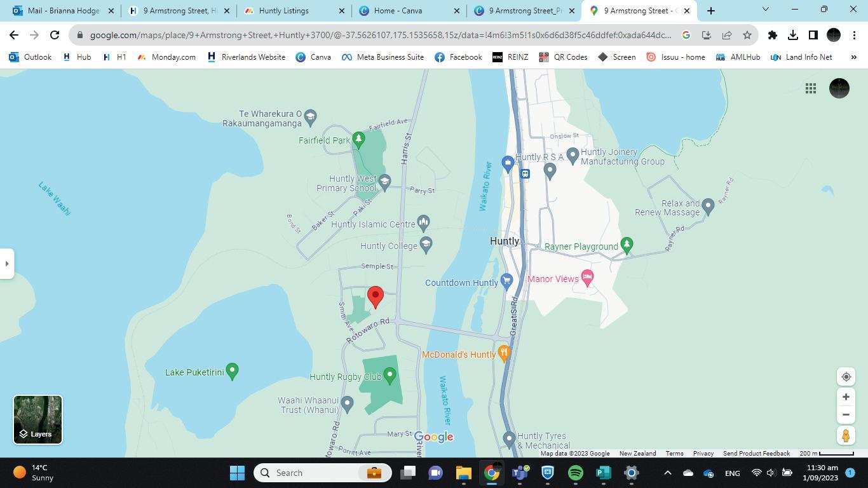Open the Fairfield Park map marker
The width and height of the screenshot is (868, 488).
click(358, 140)
